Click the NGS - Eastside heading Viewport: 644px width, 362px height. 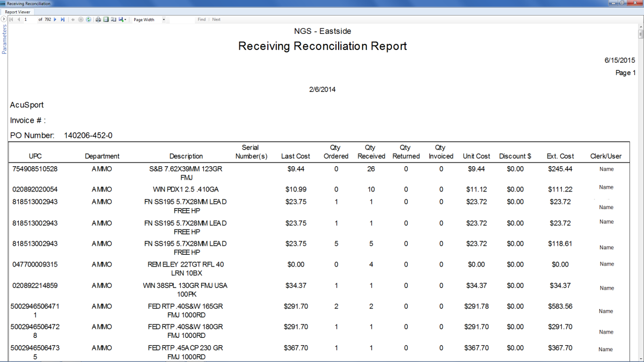tap(322, 31)
